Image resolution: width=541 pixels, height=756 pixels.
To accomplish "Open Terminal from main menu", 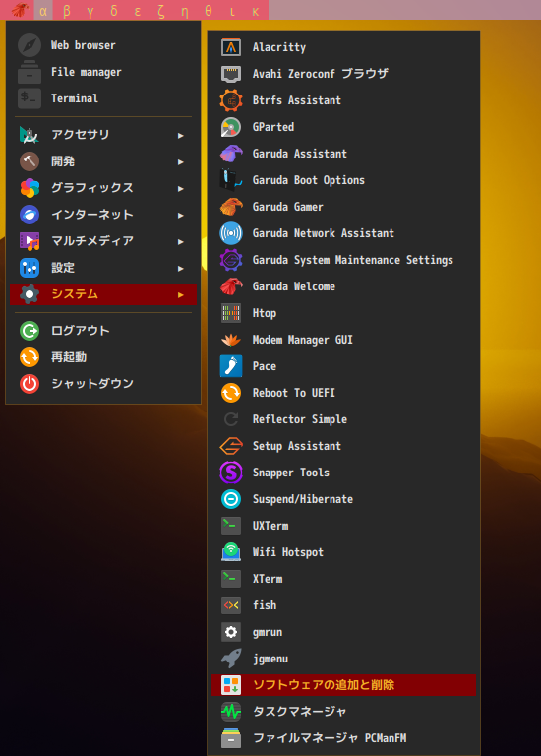I will tap(103, 98).
